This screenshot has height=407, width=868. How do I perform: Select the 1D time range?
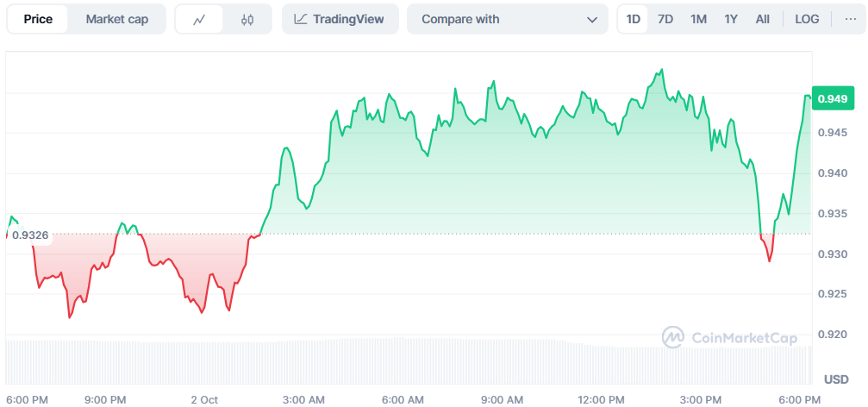(634, 19)
